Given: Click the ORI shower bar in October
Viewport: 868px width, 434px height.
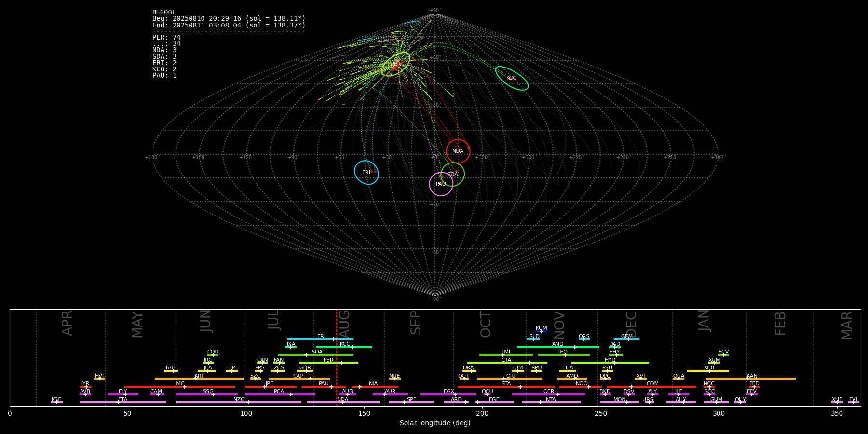Looking at the screenshot, I should pos(510,379).
